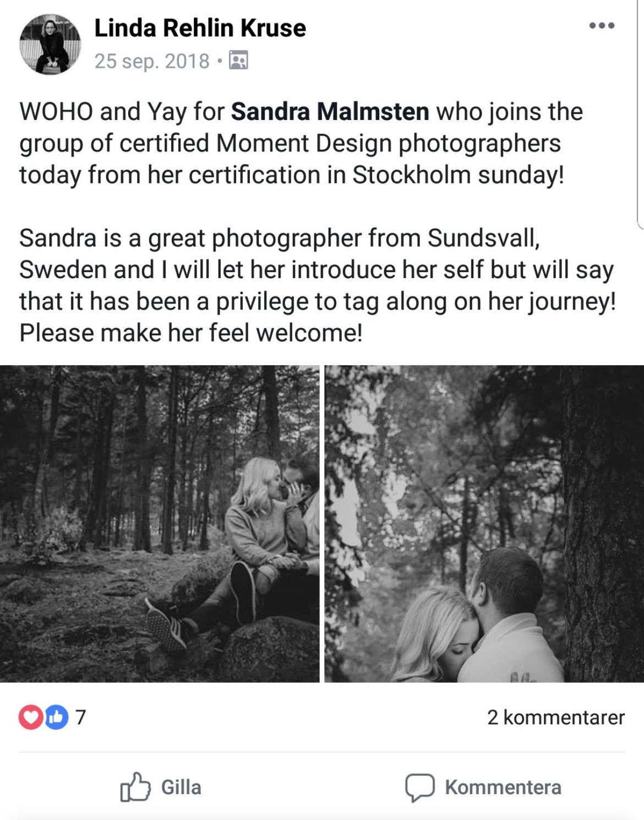Viewport: 644px width, 820px height.
Task: Click the paragraph about Sandra from Sundsvall
Action: point(318,285)
